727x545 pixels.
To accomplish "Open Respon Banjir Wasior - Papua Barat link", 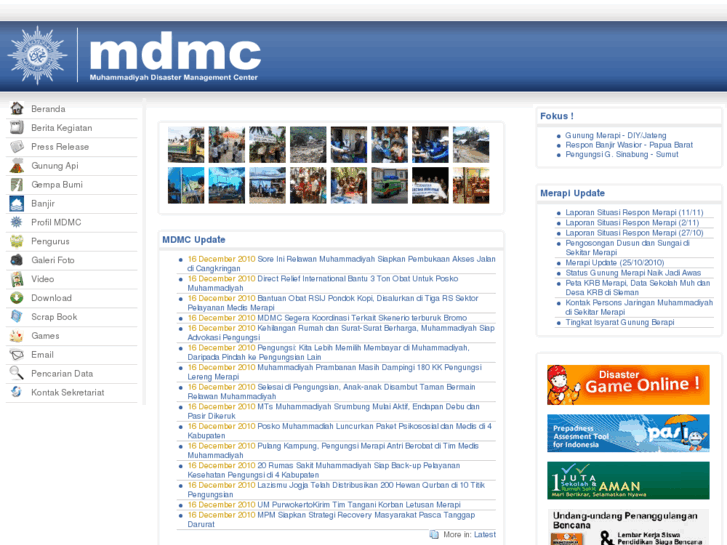I will [x=629, y=145].
